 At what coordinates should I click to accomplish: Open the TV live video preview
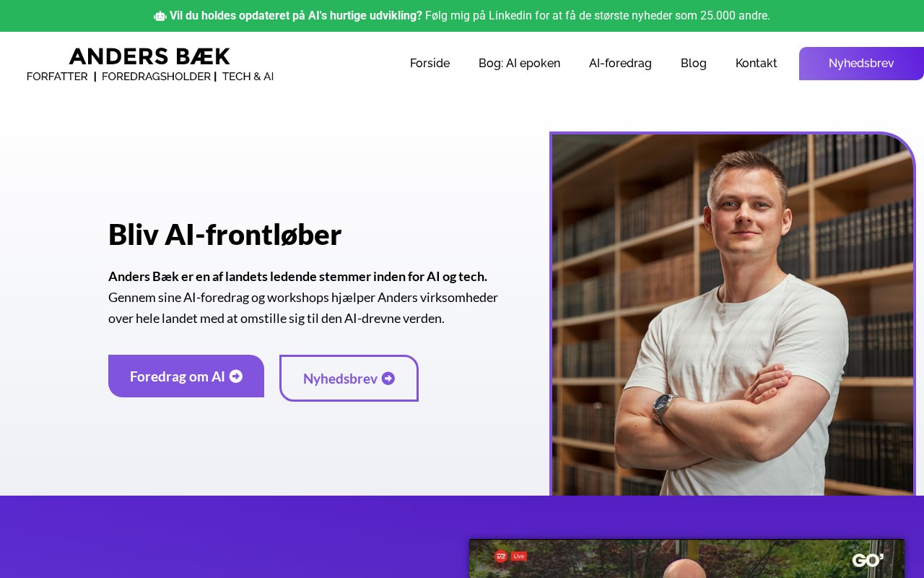[687, 558]
